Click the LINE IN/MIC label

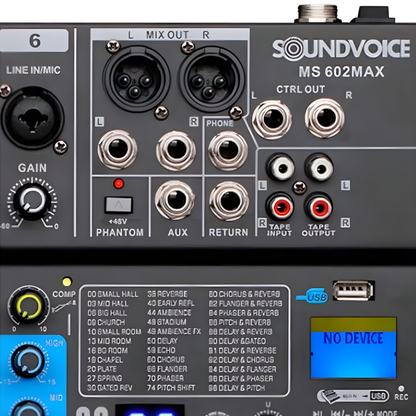coord(33,70)
